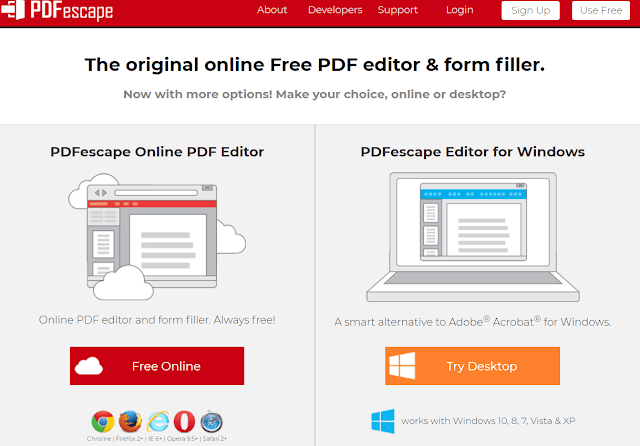
Task: Click the PDFescape Editor for Windows heading
Action: click(x=473, y=152)
